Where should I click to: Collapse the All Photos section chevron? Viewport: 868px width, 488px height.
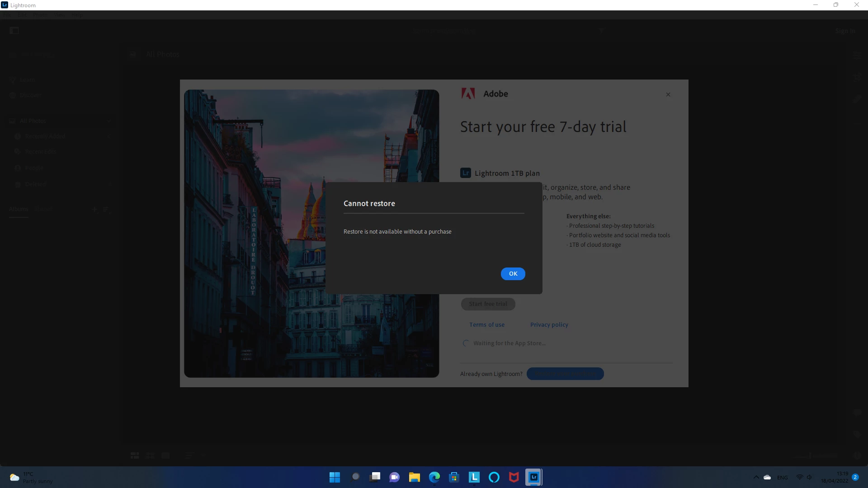[x=109, y=121]
